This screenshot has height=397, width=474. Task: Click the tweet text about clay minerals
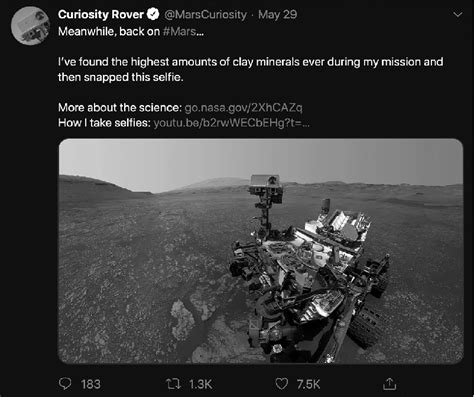tap(251, 69)
